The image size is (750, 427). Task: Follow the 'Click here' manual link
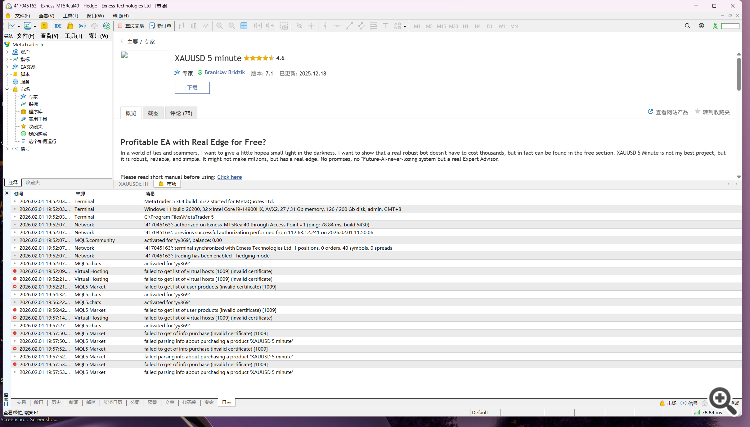[230, 177]
